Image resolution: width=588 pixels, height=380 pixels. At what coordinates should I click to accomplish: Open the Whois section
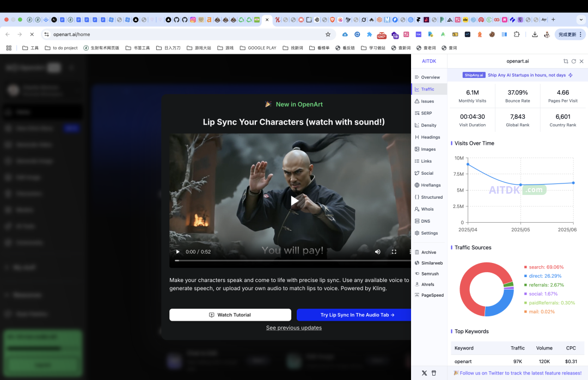(424, 209)
